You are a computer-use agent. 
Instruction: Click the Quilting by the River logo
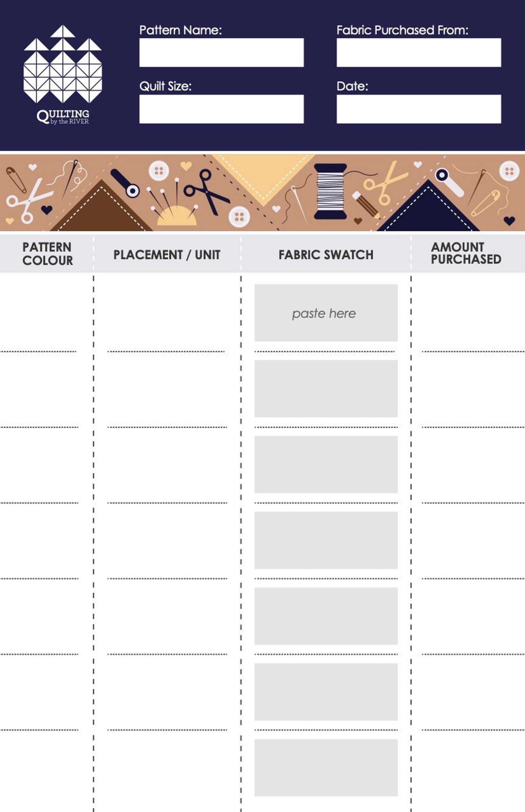[x=63, y=74]
